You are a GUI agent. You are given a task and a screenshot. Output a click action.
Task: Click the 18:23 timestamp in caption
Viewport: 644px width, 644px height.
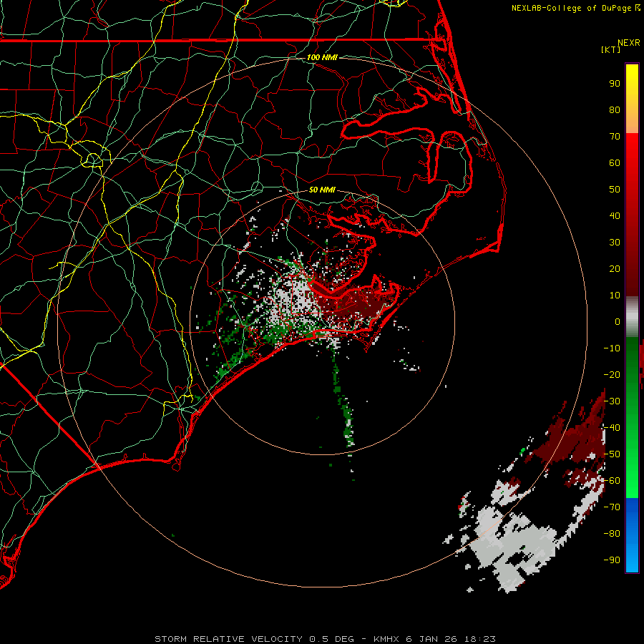click(x=480, y=639)
